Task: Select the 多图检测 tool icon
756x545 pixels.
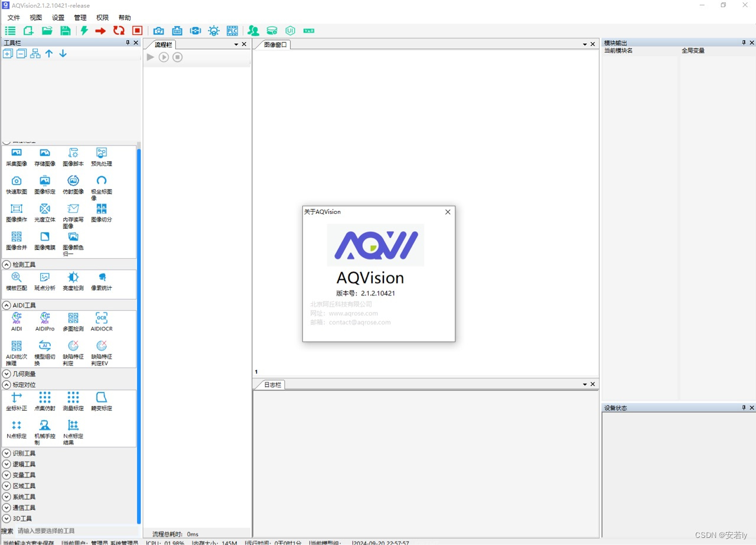Action: (x=73, y=318)
